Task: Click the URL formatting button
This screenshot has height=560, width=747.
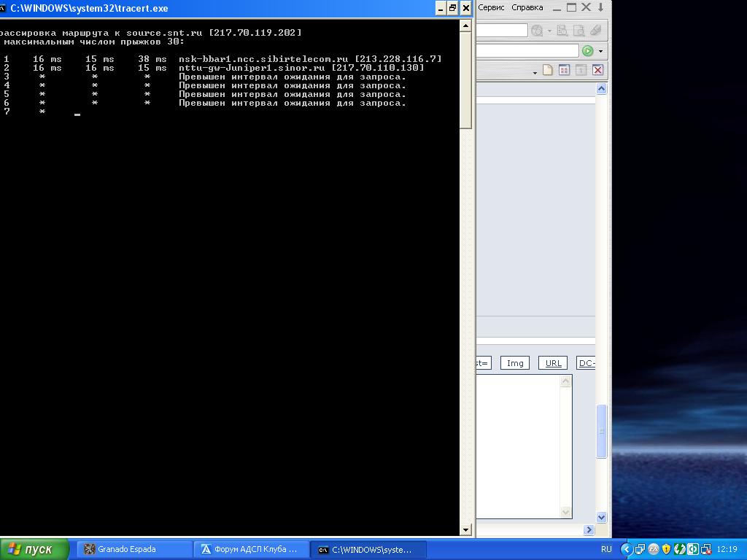Action: [553, 363]
